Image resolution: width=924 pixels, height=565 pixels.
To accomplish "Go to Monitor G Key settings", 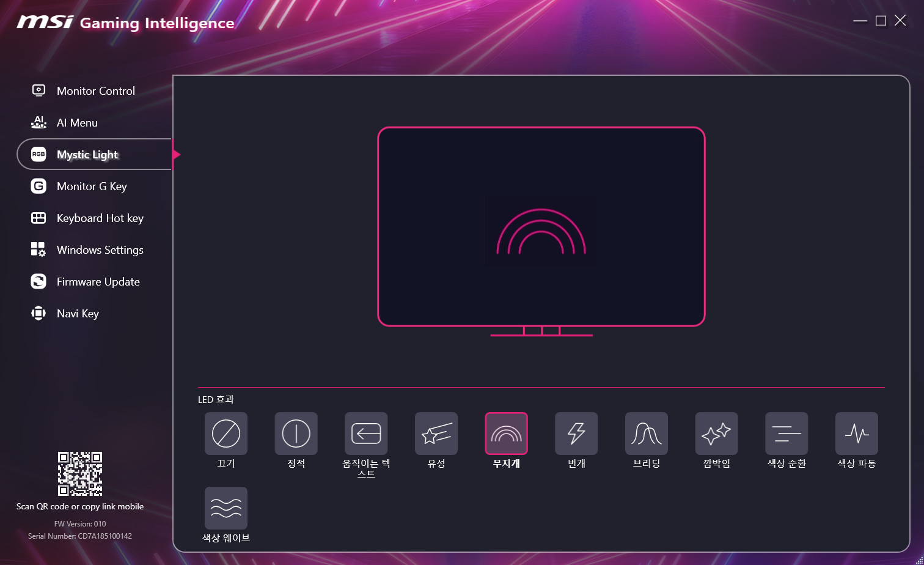I will pos(92,186).
